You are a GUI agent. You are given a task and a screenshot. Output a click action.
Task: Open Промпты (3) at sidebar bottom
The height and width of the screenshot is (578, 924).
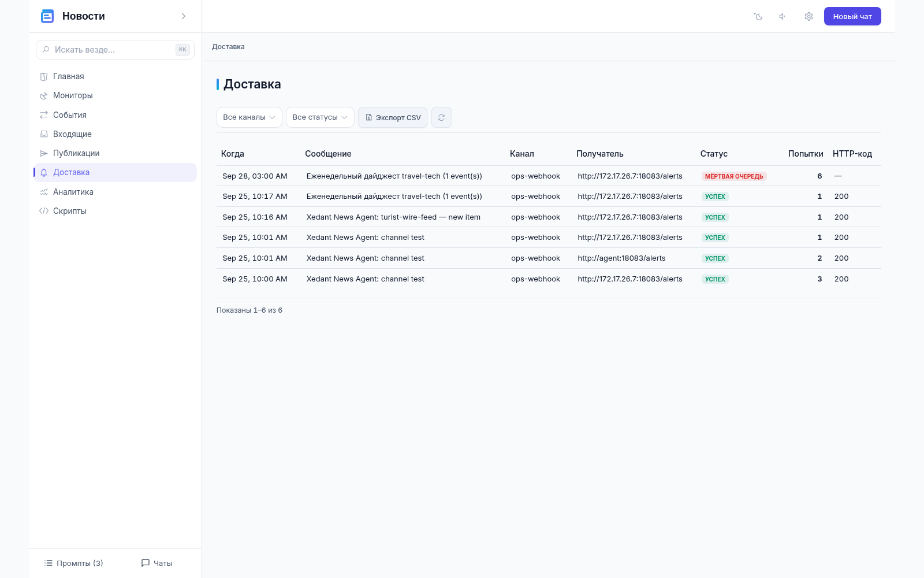coord(74,563)
